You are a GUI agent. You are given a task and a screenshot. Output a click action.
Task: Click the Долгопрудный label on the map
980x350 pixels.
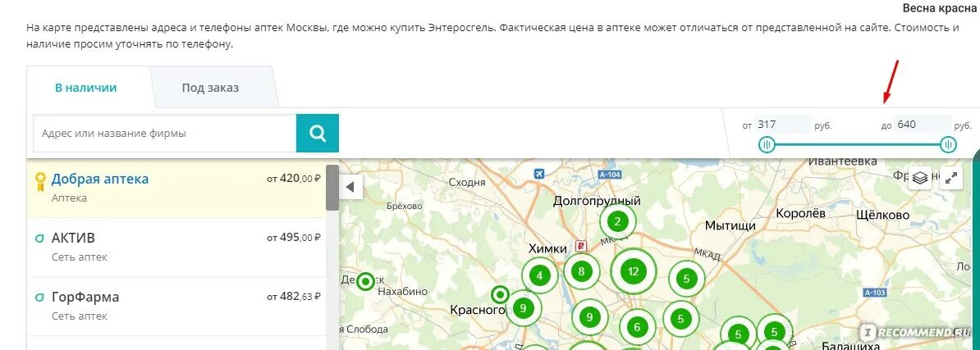597,201
